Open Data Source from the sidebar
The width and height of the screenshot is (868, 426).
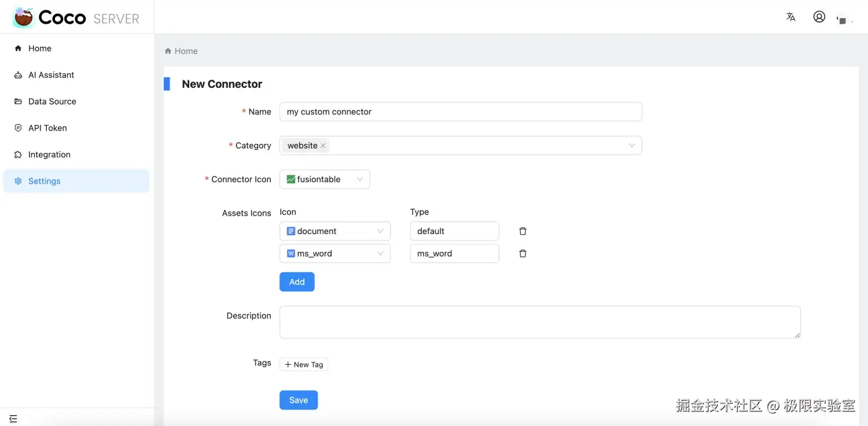pos(52,102)
